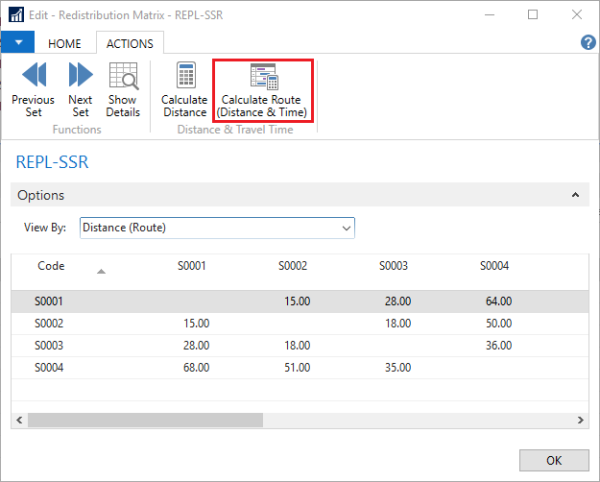Select the S0002 row in the matrix
The width and height of the screenshot is (600, 482).
click(x=50, y=323)
